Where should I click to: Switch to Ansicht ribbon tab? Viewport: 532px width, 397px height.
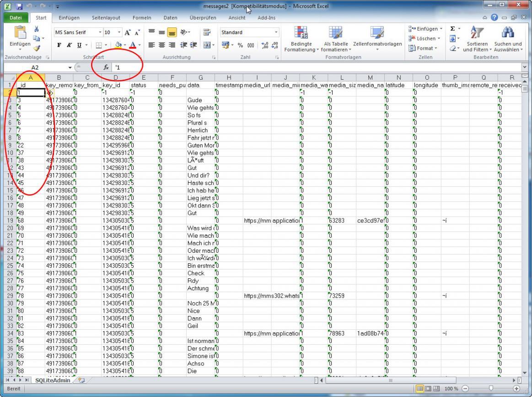pos(237,18)
